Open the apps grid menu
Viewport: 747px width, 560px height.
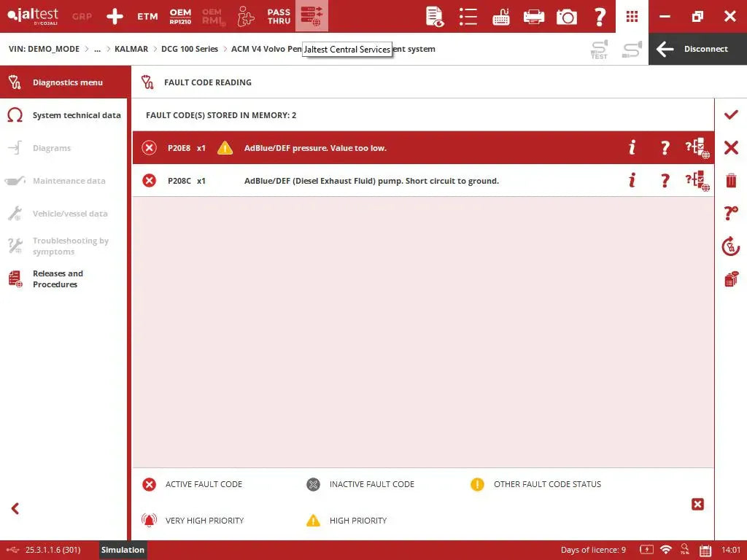[x=632, y=16]
